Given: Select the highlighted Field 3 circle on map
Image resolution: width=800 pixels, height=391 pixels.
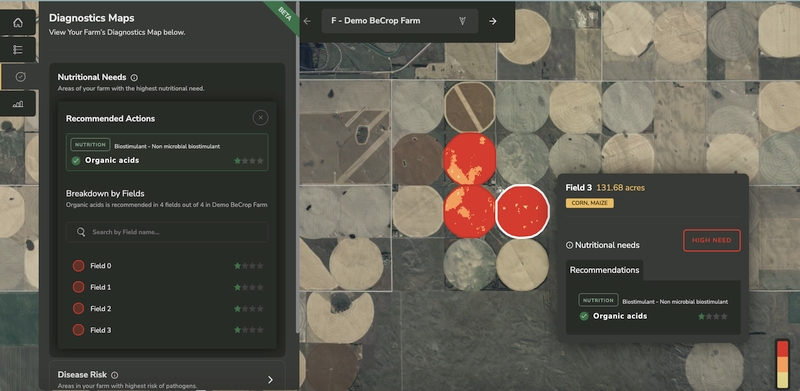Looking at the screenshot, I should tap(522, 211).
